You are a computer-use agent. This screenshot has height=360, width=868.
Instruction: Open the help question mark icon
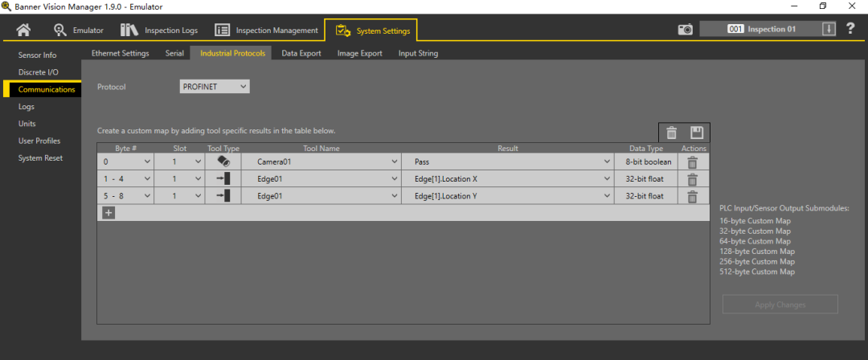coord(850,29)
